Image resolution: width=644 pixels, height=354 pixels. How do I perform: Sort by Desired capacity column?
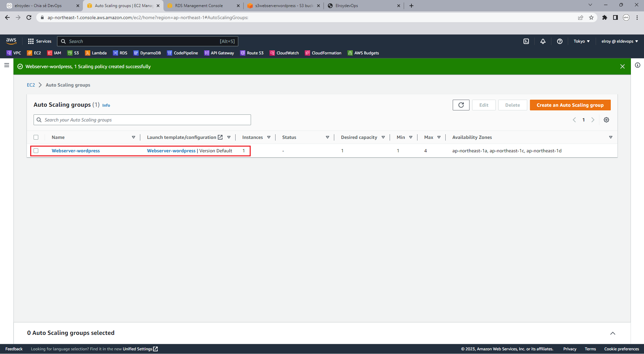point(383,137)
